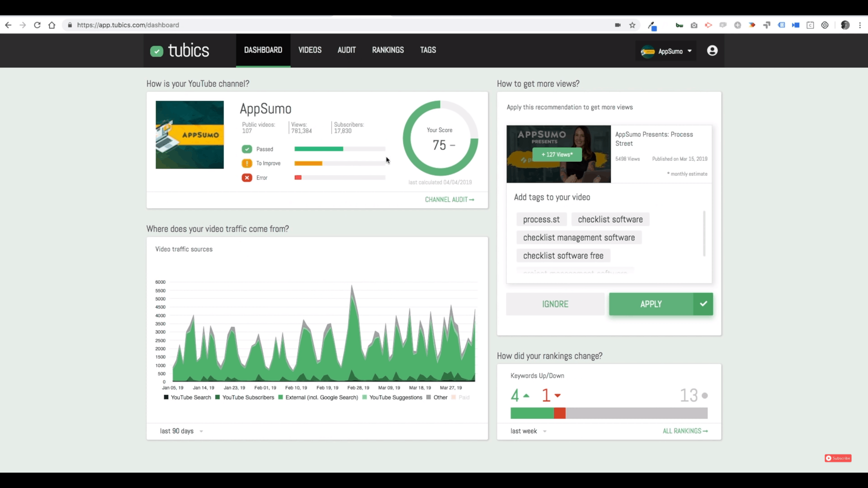
Task: Select the checklist software free tag
Action: tap(563, 256)
